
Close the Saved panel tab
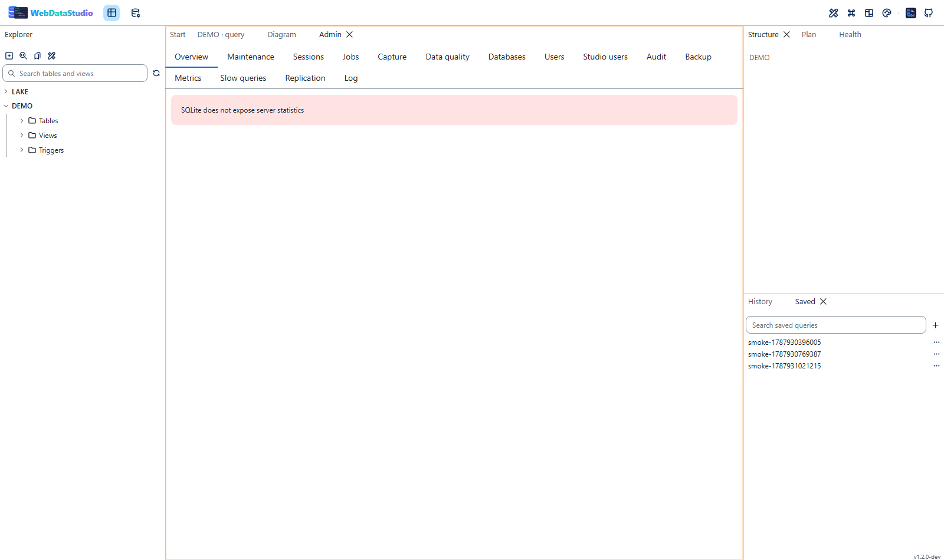point(823,302)
